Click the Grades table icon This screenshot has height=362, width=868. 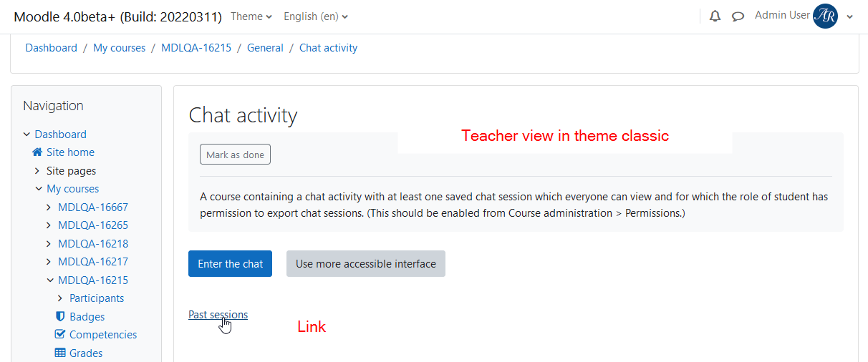pyautogui.click(x=60, y=353)
